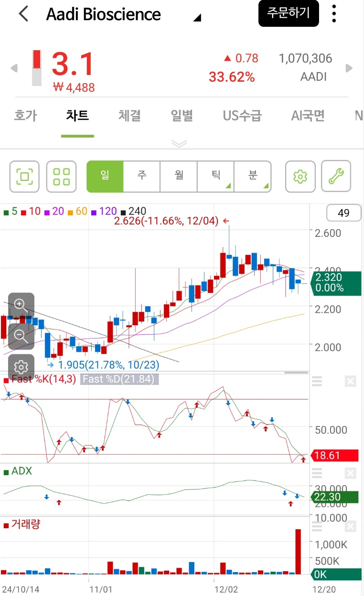
Task: Close the ADX indicator panel
Action: point(350,473)
